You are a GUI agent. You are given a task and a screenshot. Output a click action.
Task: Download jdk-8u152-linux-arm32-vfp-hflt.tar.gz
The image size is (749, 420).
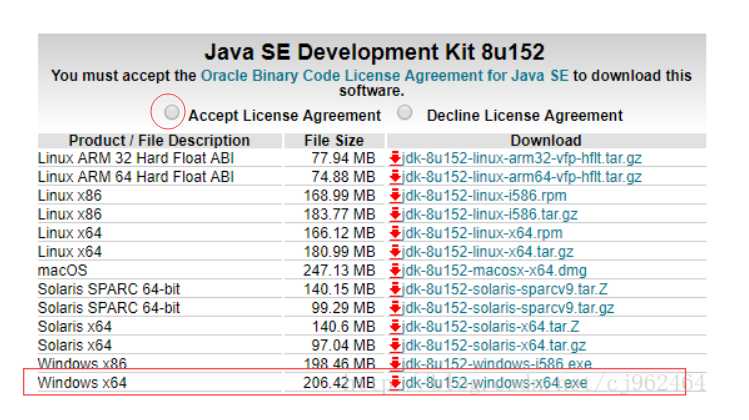pyautogui.click(x=522, y=158)
